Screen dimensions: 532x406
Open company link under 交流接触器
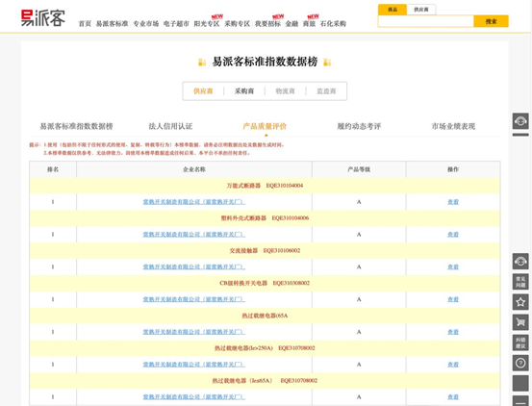pyautogui.click(x=194, y=266)
